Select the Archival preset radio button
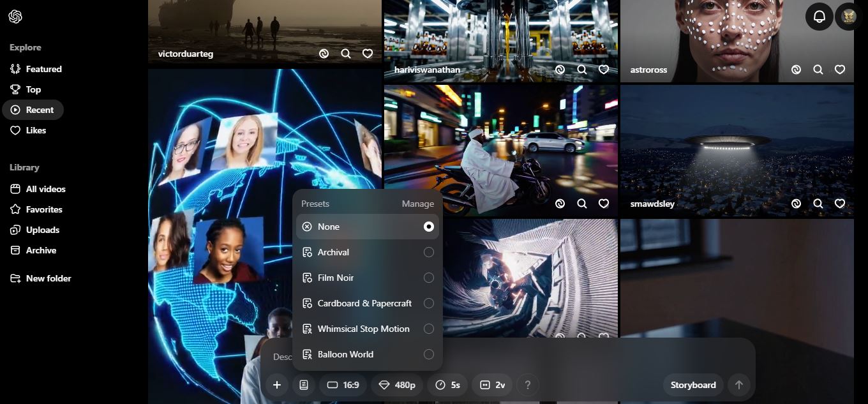Viewport: 868px width, 404px height. point(428,252)
